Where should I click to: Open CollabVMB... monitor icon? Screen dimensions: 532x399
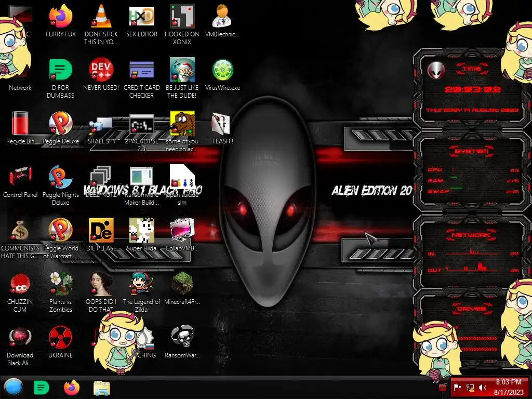(x=182, y=230)
